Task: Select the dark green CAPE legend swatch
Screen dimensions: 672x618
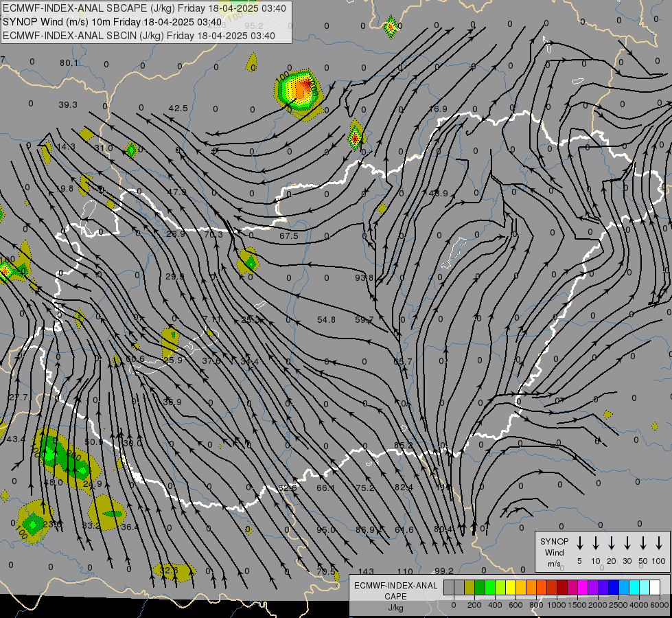Action: [480, 588]
